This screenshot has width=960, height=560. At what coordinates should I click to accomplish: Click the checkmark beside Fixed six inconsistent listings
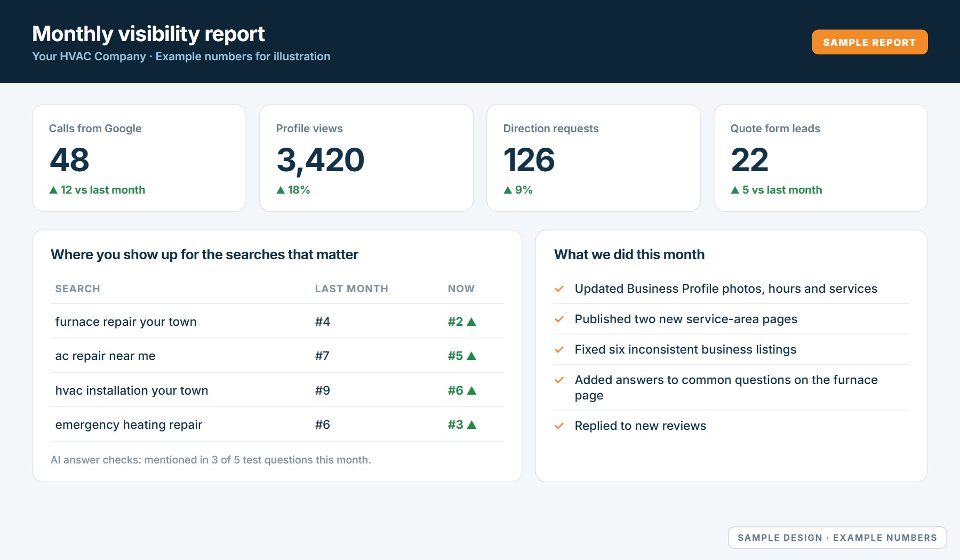(559, 349)
